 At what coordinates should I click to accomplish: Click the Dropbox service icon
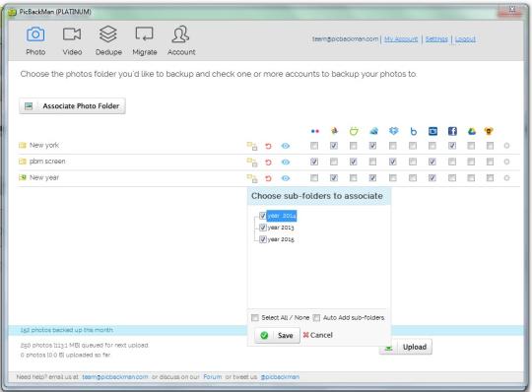click(393, 131)
